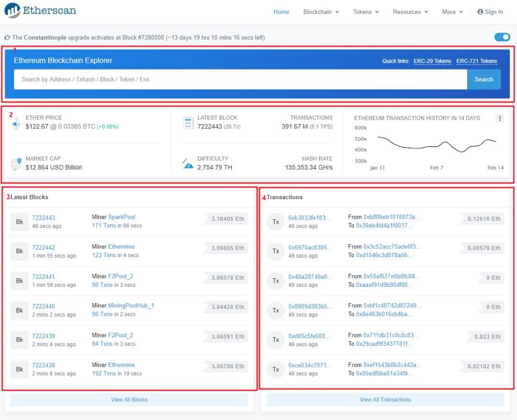Go to the Home nav item
This screenshot has width=517, height=420.
281,12
